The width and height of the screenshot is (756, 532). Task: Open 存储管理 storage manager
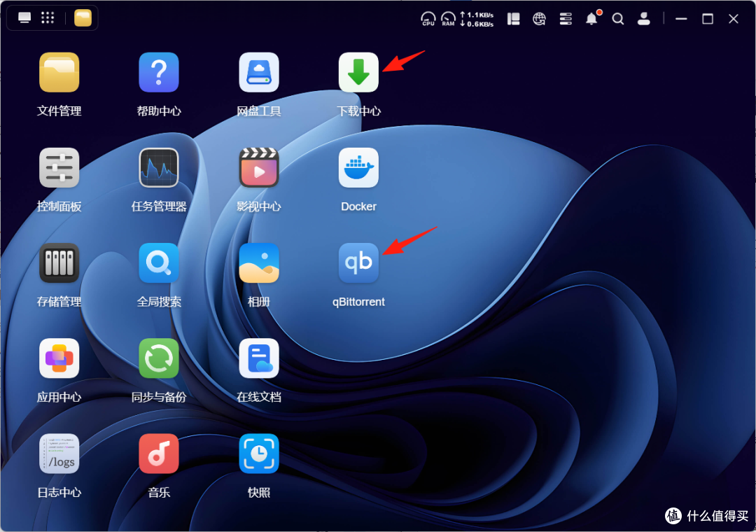pos(59,263)
